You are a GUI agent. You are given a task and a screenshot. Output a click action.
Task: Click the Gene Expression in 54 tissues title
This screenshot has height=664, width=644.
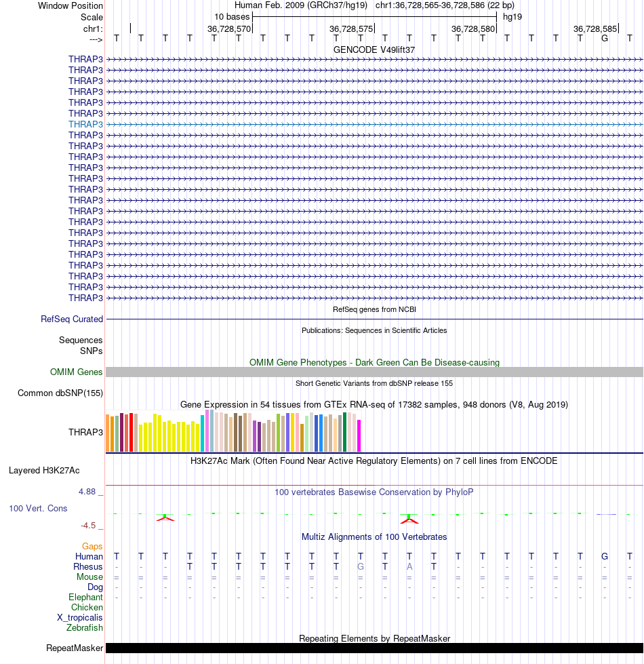[x=374, y=404]
